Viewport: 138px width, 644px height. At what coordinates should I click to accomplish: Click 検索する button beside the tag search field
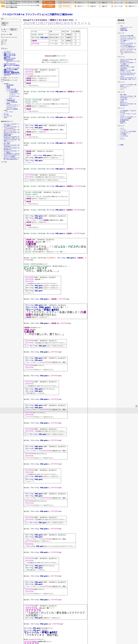13,30
